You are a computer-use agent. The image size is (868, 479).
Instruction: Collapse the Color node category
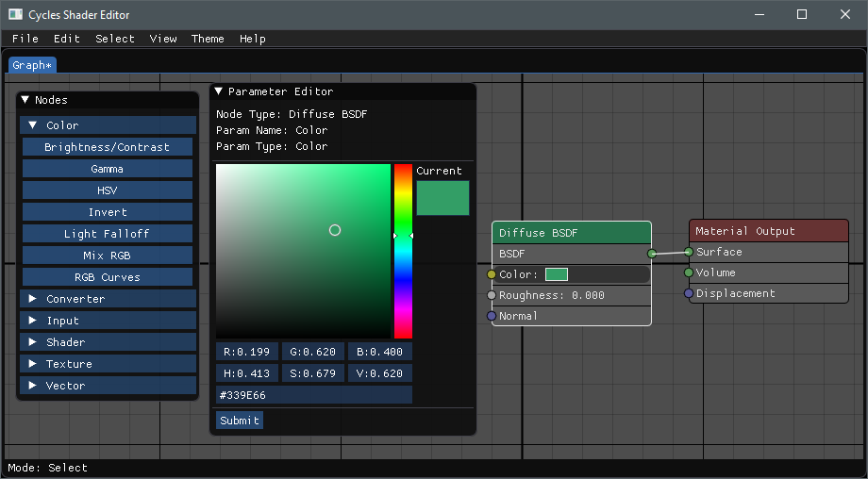point(108,125)
